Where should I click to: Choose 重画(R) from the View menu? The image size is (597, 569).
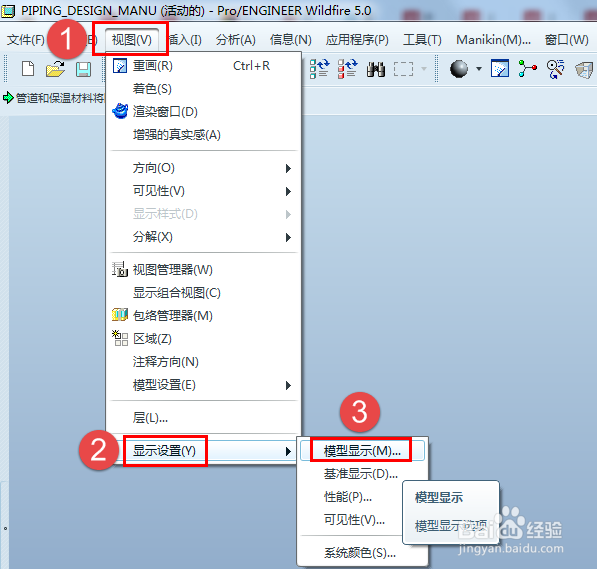click(203, 66)
